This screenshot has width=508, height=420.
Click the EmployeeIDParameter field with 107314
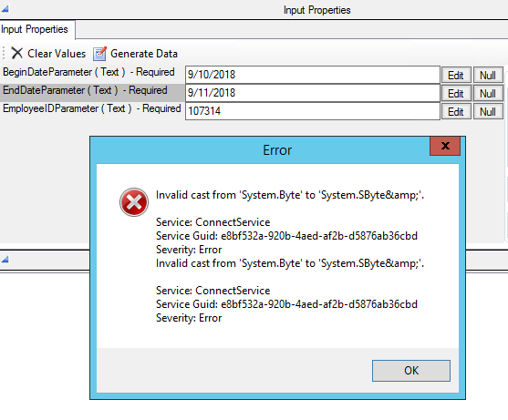313,111
